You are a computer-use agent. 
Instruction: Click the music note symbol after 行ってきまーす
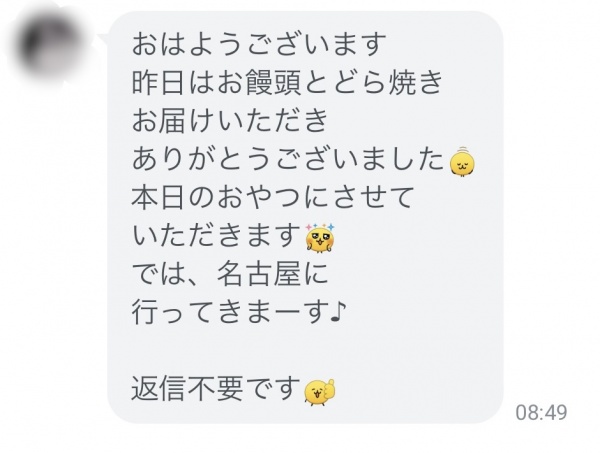click(339, 312)
